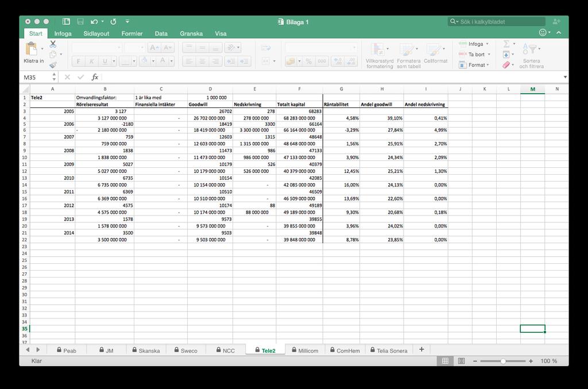Image resolution: width=588 pixels, height=389 pixels.
Task: Increase decimal places button
Action: point(338,61)
